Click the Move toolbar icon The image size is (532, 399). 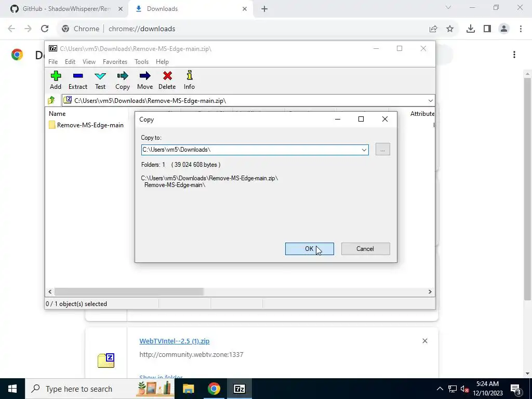[145, 80]
